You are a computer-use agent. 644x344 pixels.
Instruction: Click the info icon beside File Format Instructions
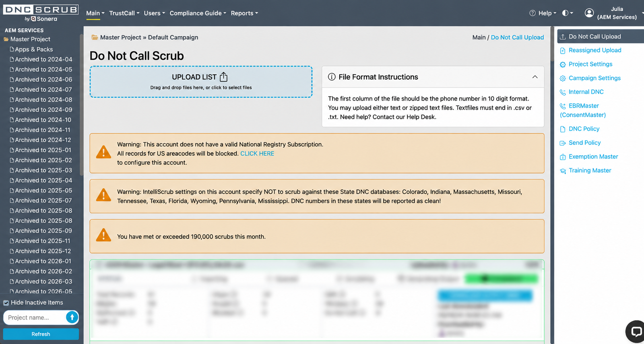[332, 77]
